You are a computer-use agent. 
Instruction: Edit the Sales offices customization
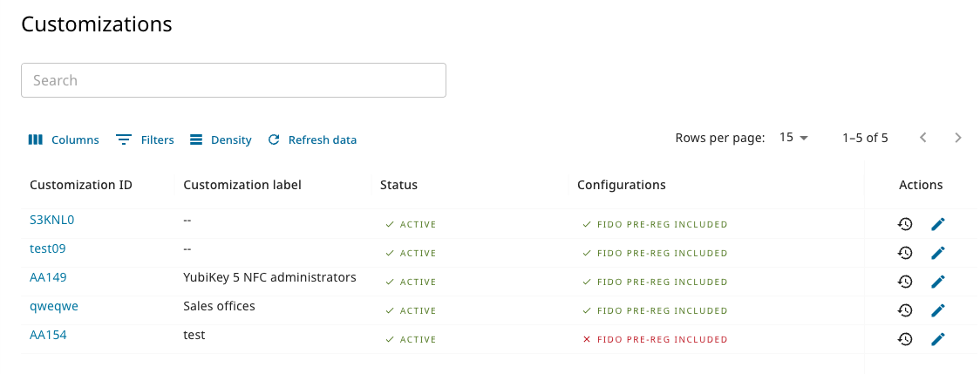pos(938,310)
